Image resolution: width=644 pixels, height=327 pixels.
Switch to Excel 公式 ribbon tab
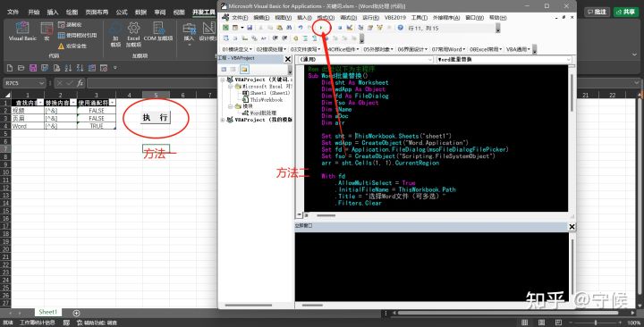click(122, 12)
